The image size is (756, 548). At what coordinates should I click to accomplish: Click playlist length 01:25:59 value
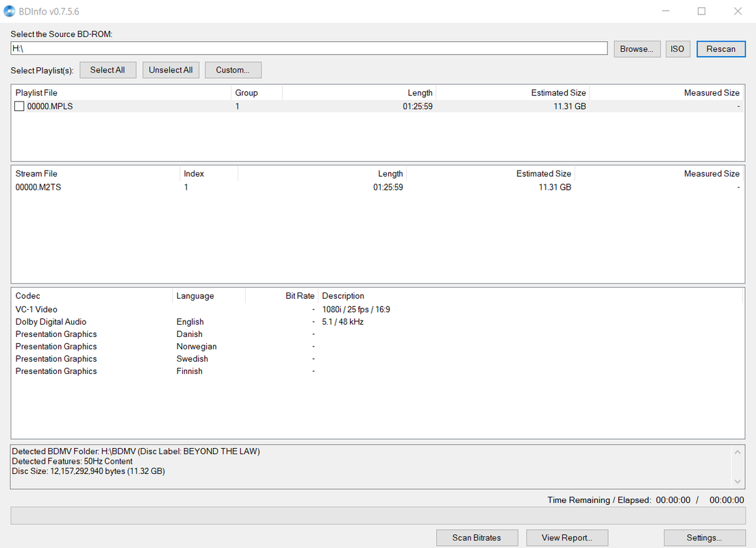pos(418,106)
